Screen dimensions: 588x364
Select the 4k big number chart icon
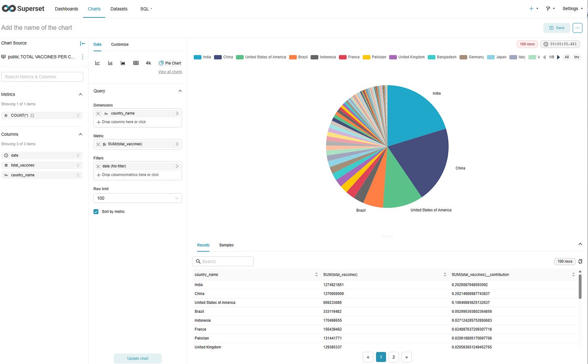pyautogui.click(x=149, y=63)
